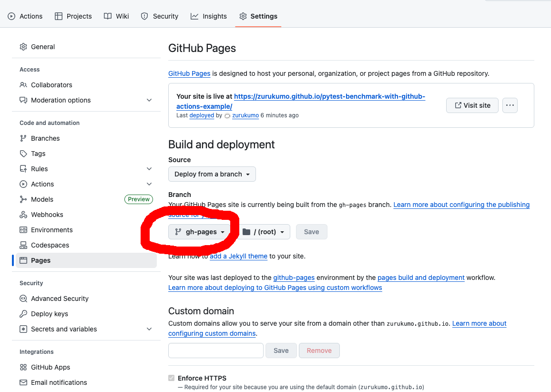The height and width of the screenshot is (392, 551).
Task: Click the Visit site button
Action: (472, 105)
